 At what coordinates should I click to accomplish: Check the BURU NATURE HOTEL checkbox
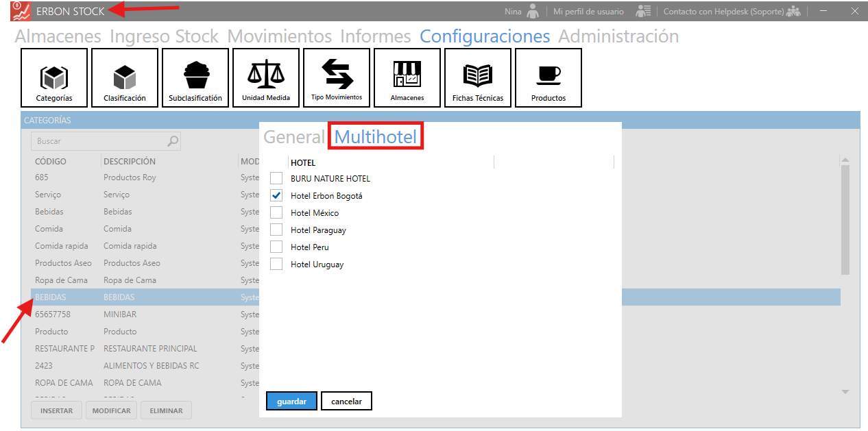(x=276, y=178)
